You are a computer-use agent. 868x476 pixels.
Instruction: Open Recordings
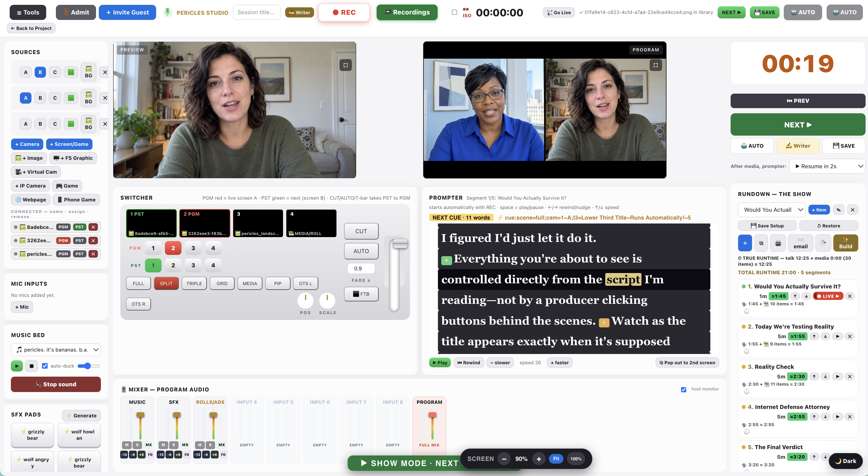[407, 12]
